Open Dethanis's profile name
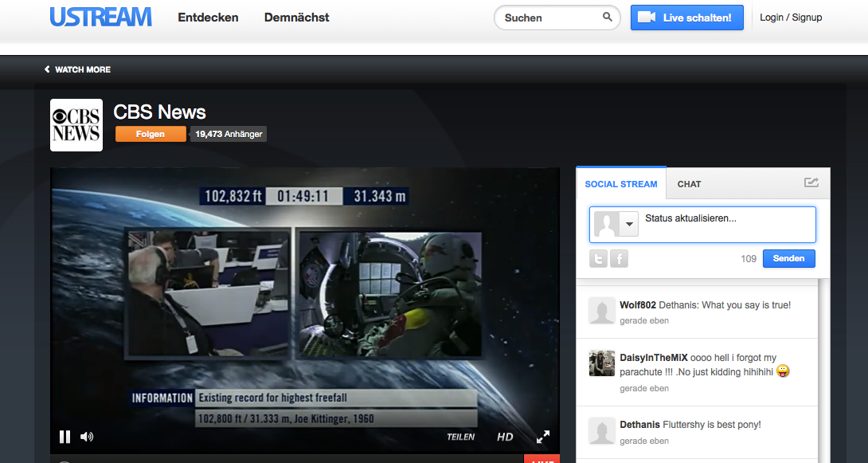Viewport: 868px width, 463px height. coord(640,425)
